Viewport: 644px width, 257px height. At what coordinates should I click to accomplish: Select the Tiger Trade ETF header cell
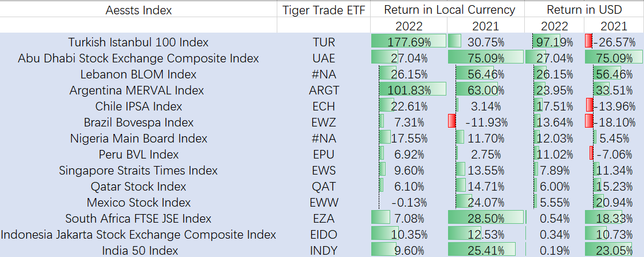[324, 10]
